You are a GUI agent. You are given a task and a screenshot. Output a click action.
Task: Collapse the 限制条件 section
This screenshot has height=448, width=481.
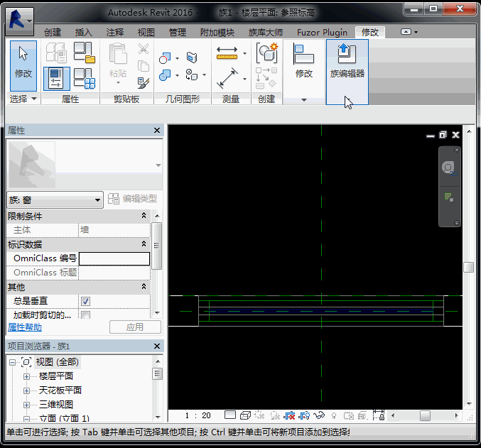click(x=144, y=216)
